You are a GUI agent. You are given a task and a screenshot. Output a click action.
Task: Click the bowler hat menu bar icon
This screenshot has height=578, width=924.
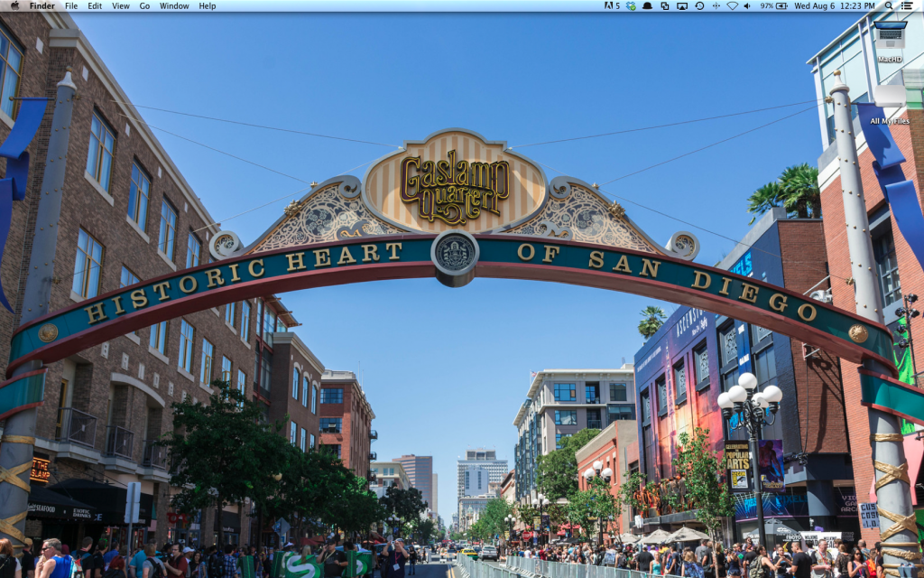[x=648, y=6]
